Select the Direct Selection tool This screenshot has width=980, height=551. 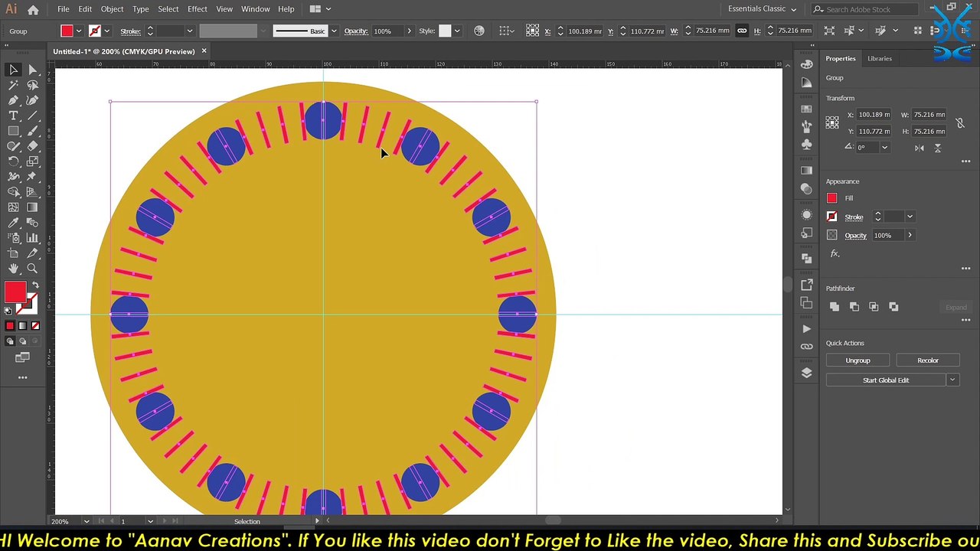point(32,70)
